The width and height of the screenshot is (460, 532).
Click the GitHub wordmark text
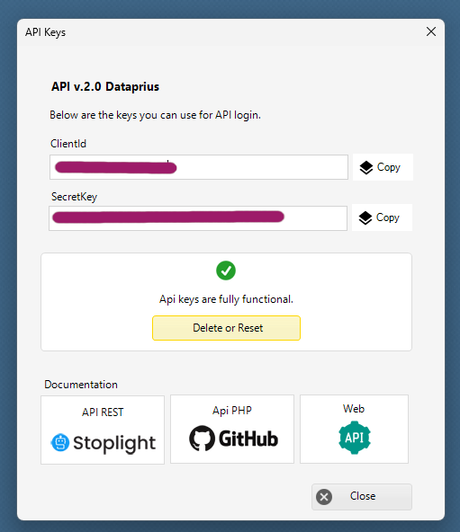(x=248, y=439)
